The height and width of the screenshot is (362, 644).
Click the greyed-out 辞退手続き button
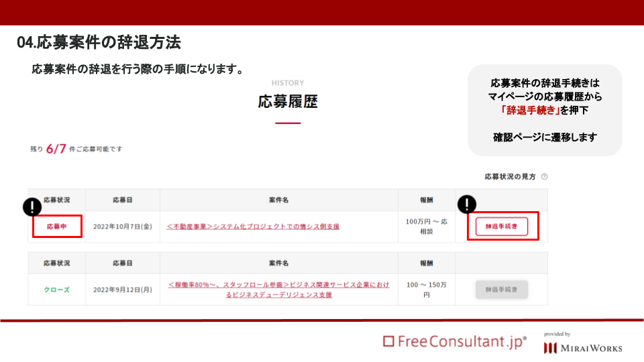coord(502,290)
